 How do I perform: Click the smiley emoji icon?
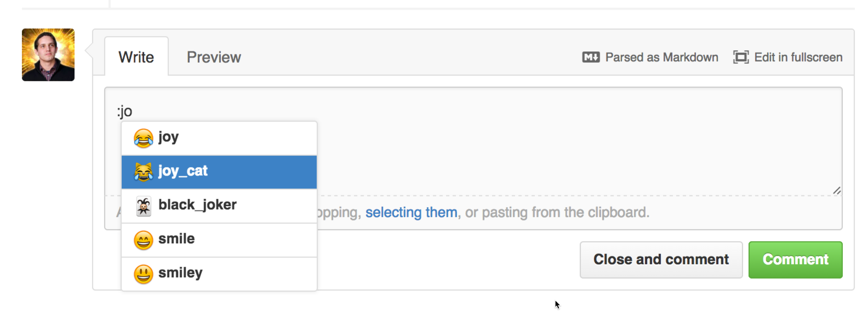click(143, 274)
